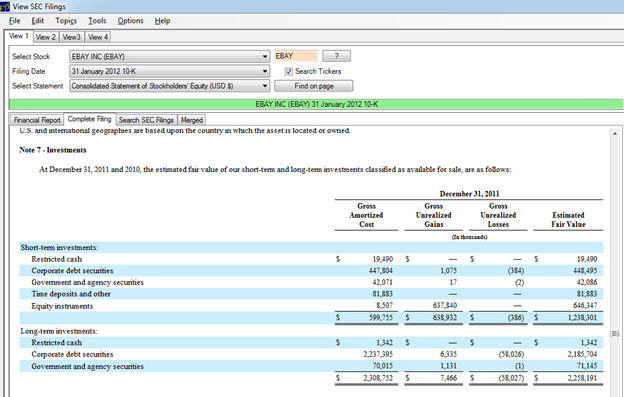The width and height of the screenshot is (624, 397).
Task: Click the EBAY ticker input field
Action: point(296,56)
